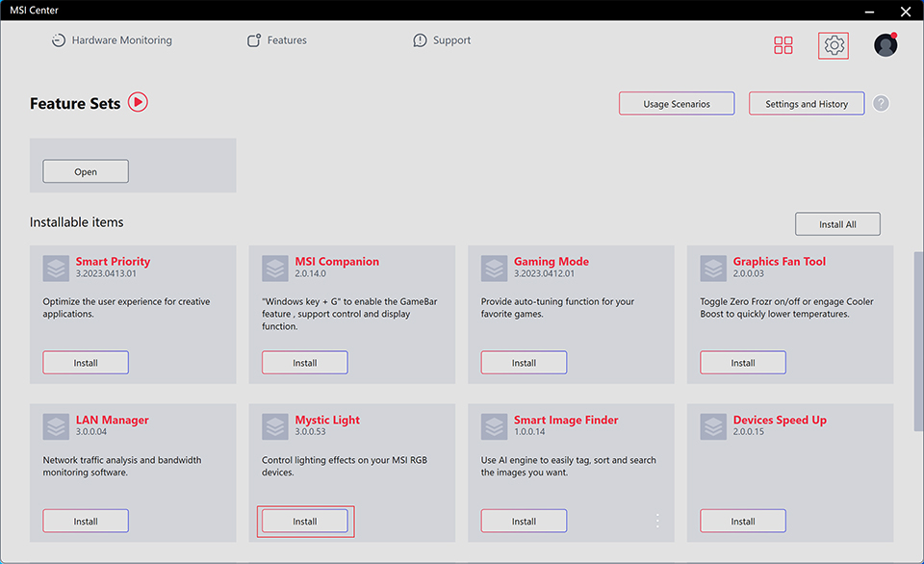
Task: Click version number 3.0.0.53 under Mystic Light
Action: pos(310,431)
